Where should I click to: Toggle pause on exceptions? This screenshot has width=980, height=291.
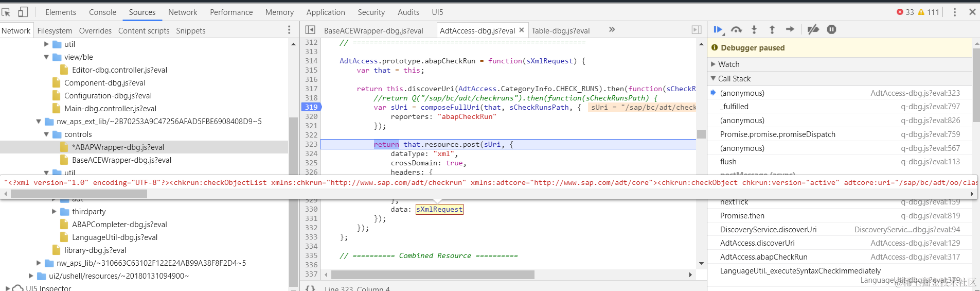pyautogui.click(x=832, y=29)
